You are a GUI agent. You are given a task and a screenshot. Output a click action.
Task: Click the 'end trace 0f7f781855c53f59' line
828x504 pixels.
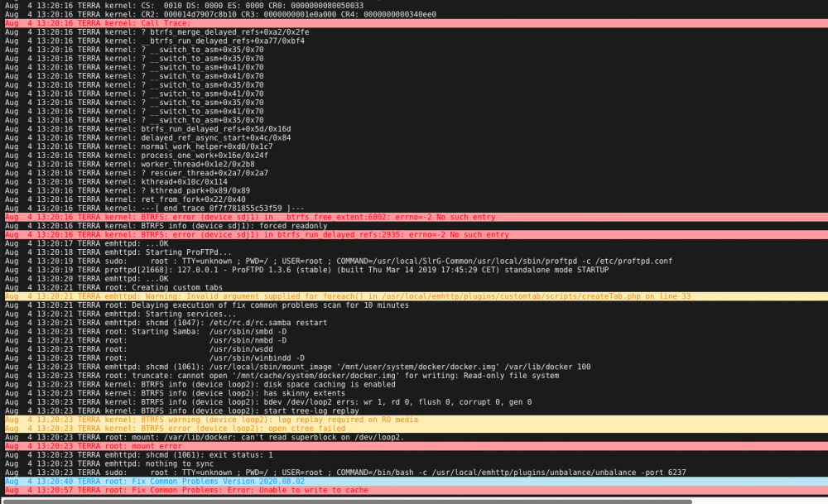(155, 209)
